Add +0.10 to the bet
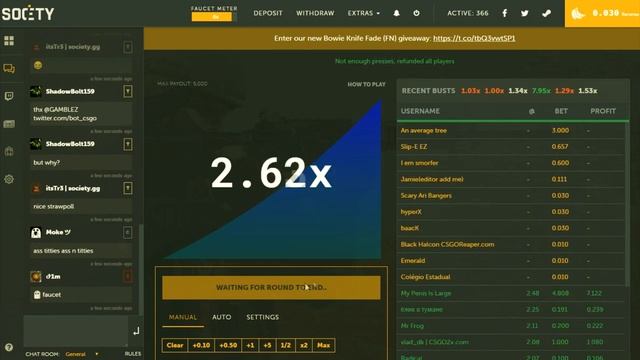Image resolution: width=640 pixels, height=360 pixels. (201, 345)
